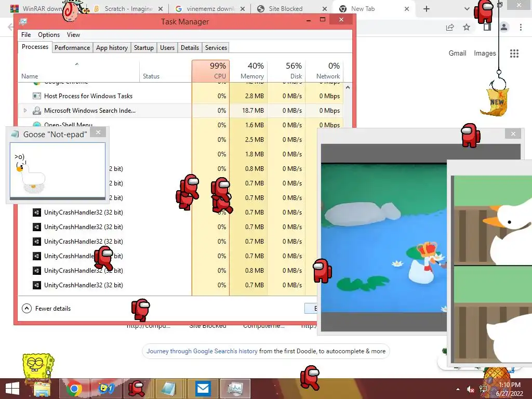The height and width of the screenshot is (399, 532).
Task: Switch to the WinRAR download tab
Action: coord(37,8)
